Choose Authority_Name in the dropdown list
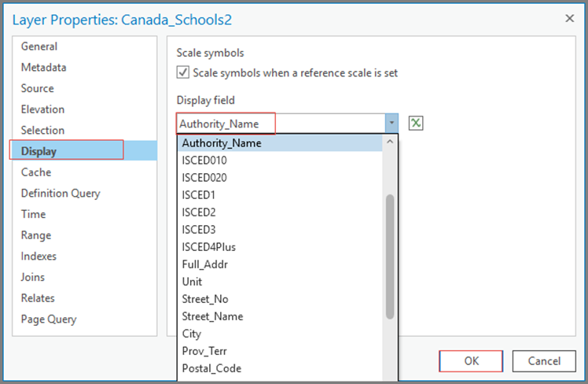588x384 pixels. pyautogui.click(x=280, y=143)
